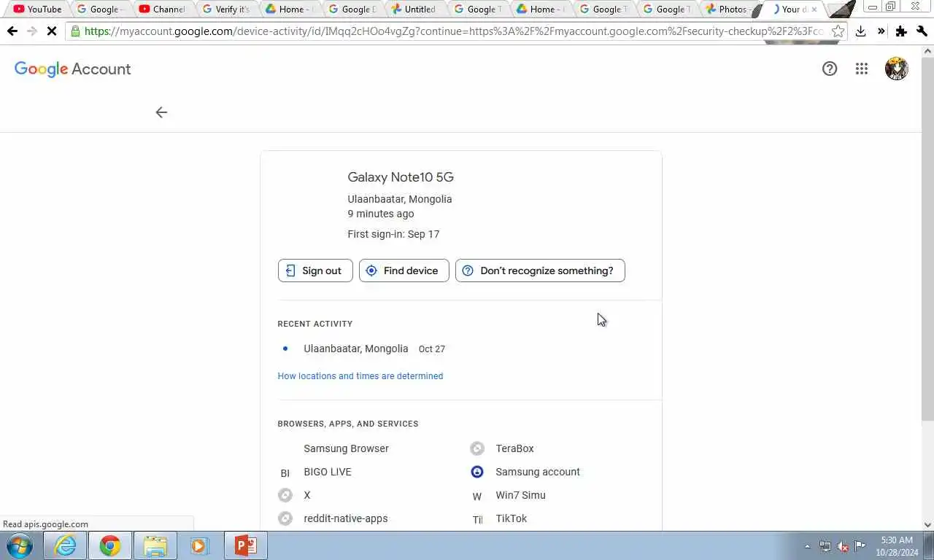This screenshot has height=560, width=934.
Task: Click the address bar URL
Action: click(x=452, y=31)
